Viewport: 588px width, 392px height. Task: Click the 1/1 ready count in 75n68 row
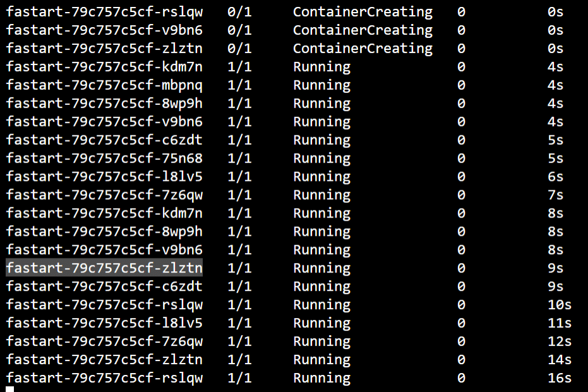pos(239,158)
